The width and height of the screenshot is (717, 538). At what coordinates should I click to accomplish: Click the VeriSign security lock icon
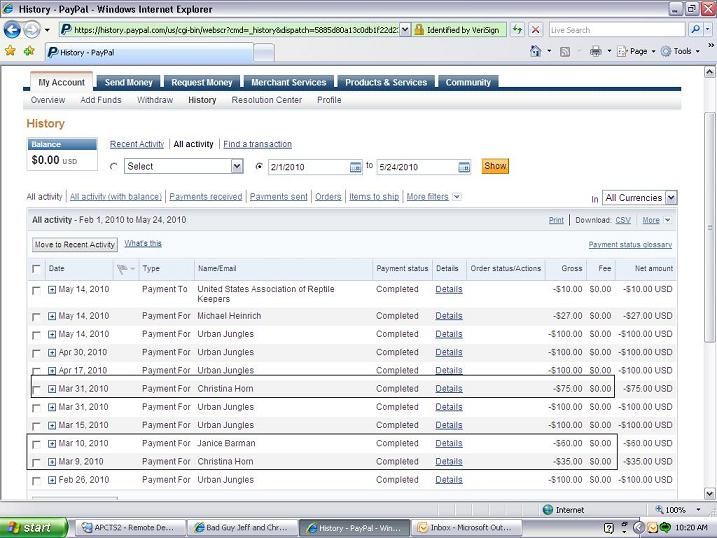tap(418, 30)
